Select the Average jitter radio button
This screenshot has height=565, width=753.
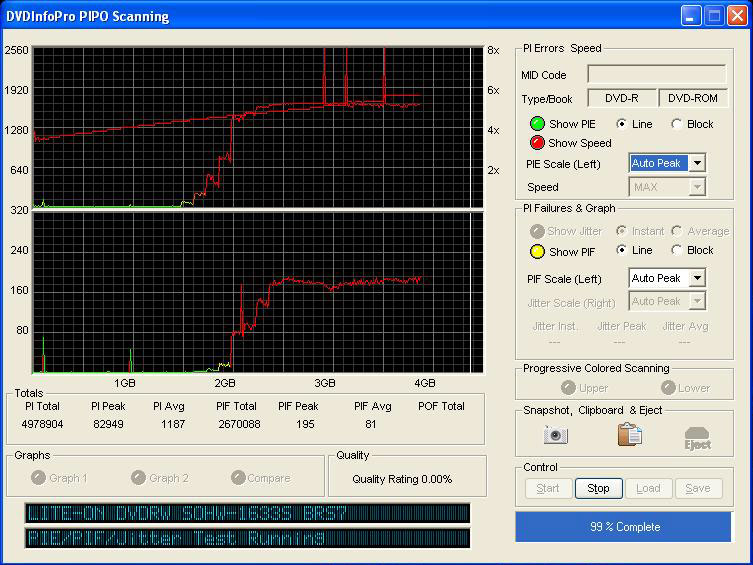677,231
